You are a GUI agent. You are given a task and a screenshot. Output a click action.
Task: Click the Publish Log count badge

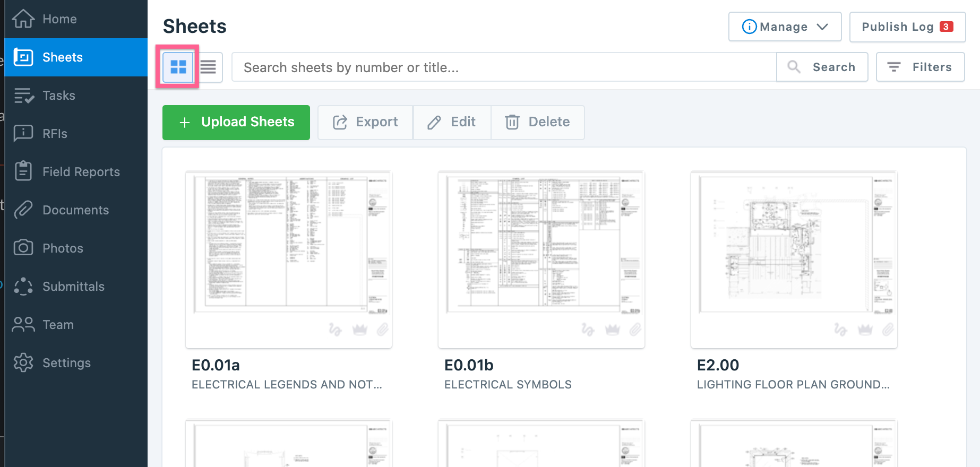[x=946, y=27]
